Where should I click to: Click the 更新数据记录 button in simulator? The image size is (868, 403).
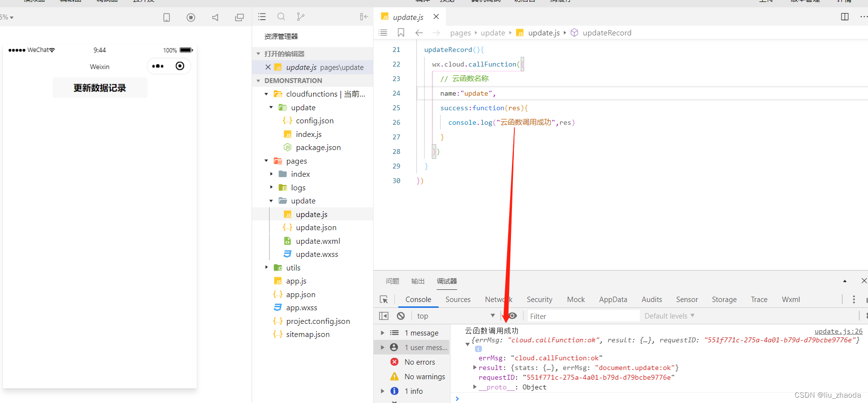pos(100,88)
